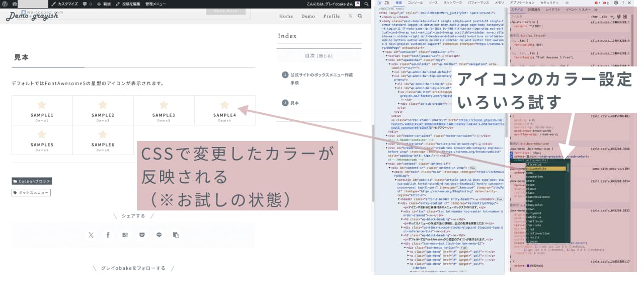Open the レイアウト pane tab
This screenshot has height=287, width=644.
tap(553, 10)
